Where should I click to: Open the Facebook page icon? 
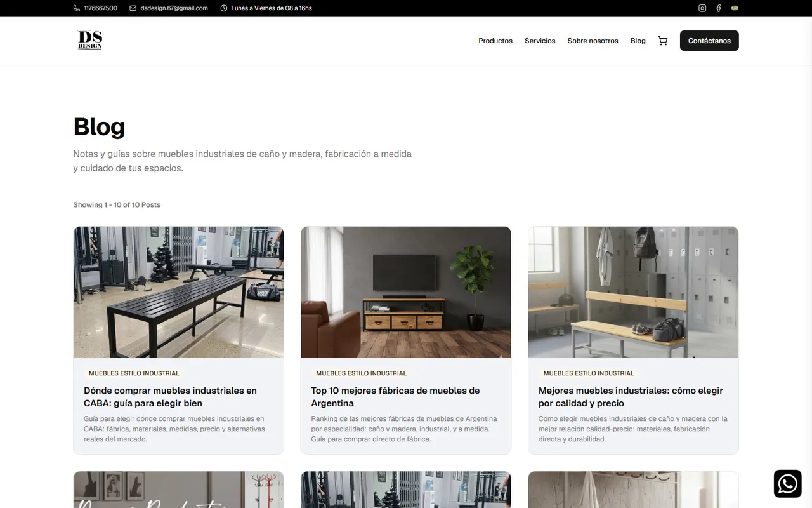(x=719, y=8)
